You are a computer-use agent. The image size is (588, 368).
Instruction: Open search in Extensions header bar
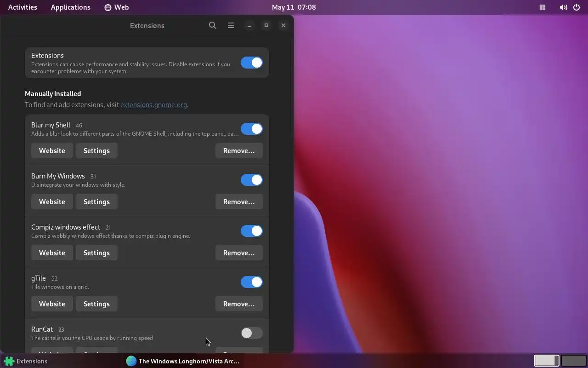click(x=212, y=25)
